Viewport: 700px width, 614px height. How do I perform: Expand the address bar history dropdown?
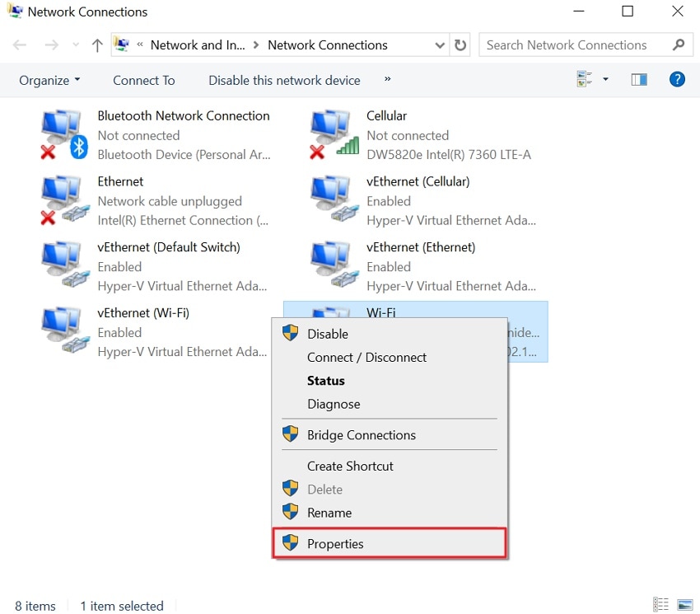441,45
